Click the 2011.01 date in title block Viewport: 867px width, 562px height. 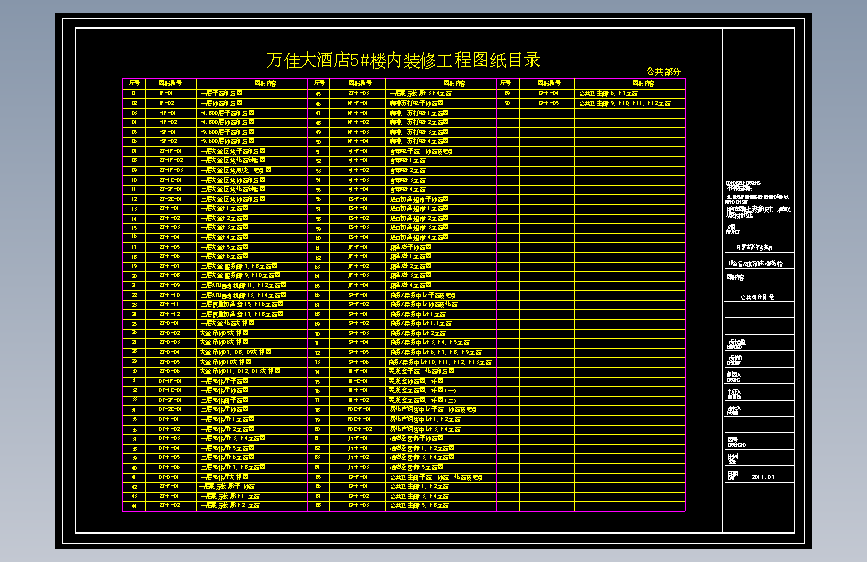point(763,477)
